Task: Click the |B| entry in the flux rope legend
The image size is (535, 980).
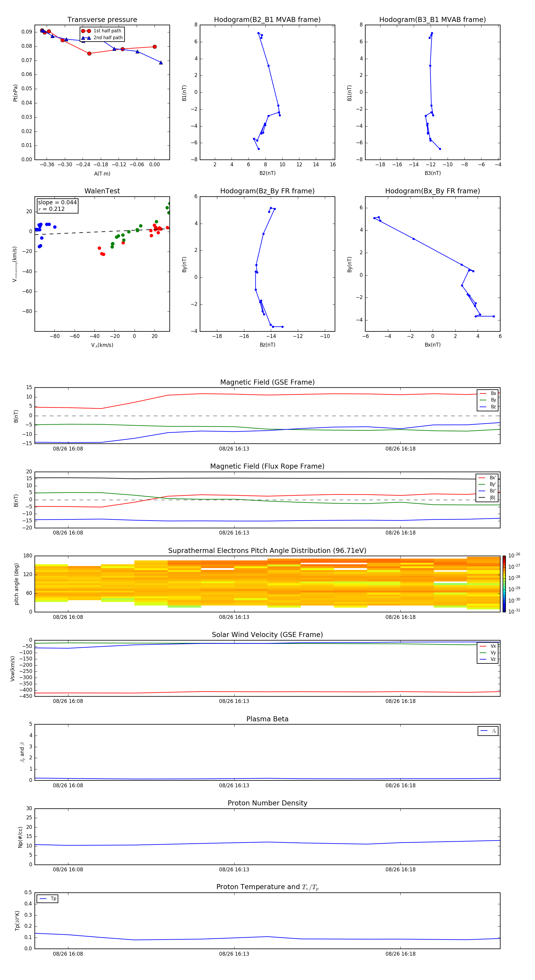Action: point(487,498)
